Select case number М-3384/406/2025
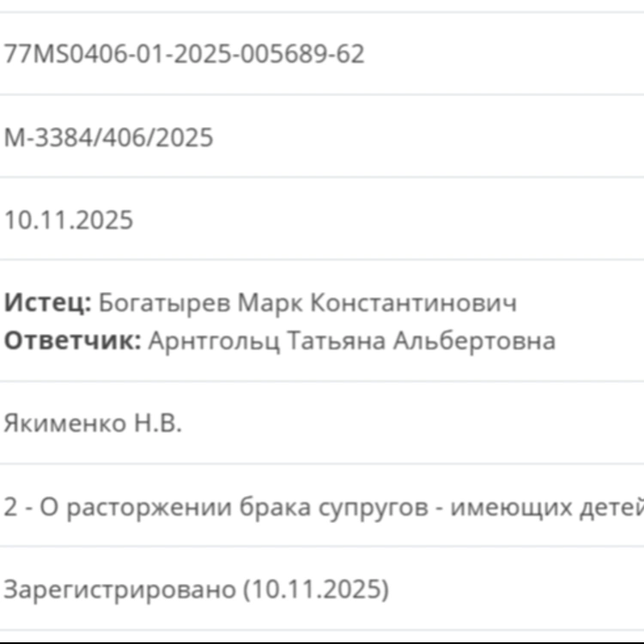 [x=109, y=137]
